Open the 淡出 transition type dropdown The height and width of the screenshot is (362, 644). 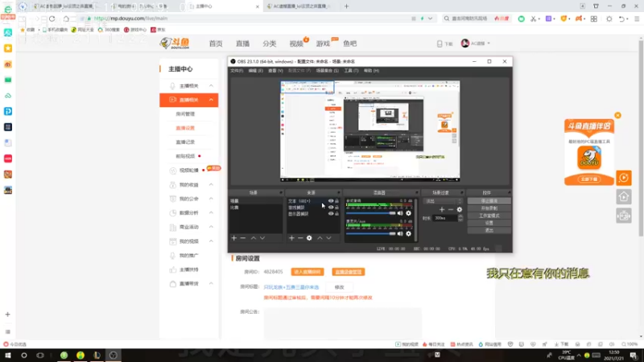click(443, 201)
